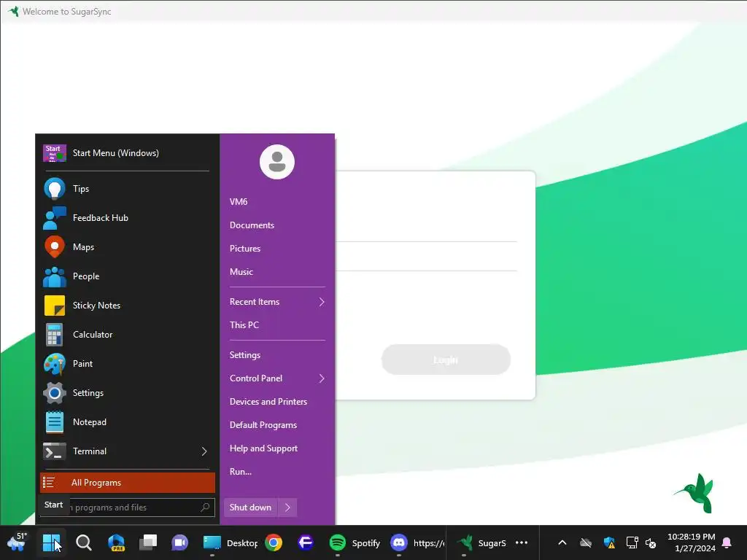This screenshot has width=747, height=560.
Task: Click search magnifier in the programs search box
Action: (205, 507)
